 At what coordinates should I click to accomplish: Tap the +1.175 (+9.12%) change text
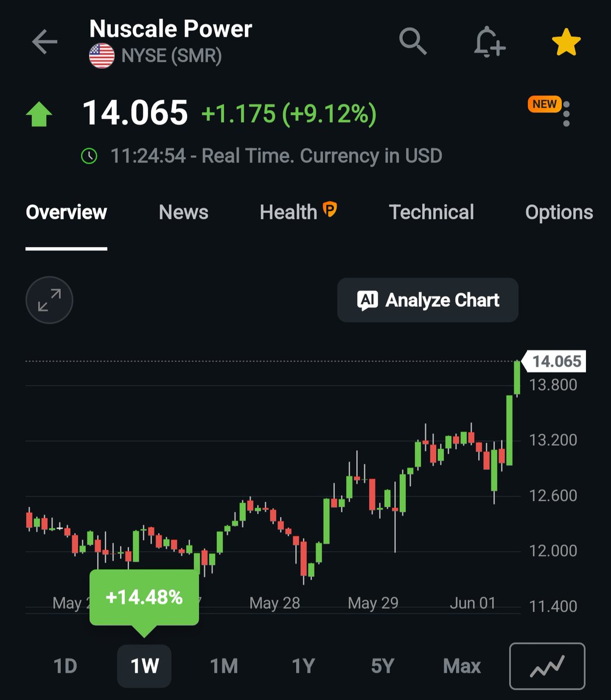pyautogui.click(x=289, y=114)
